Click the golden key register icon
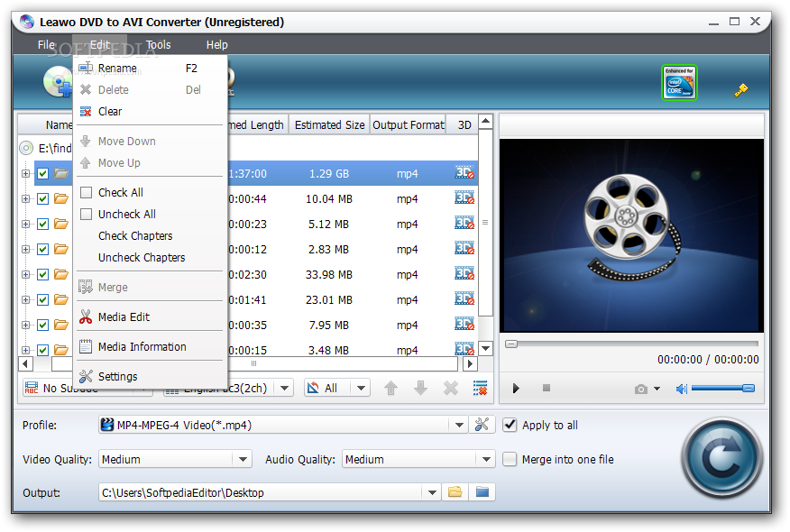This screenshot has height=532, width=790. point(740,90)
